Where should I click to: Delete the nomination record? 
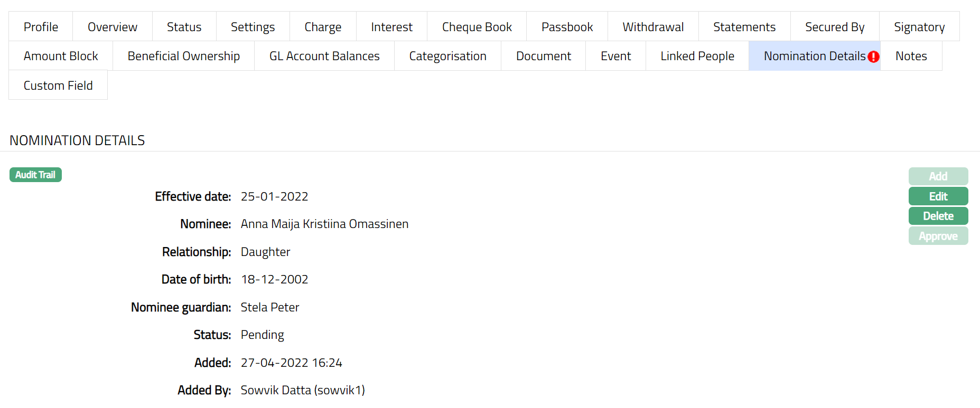click(938, 216)
